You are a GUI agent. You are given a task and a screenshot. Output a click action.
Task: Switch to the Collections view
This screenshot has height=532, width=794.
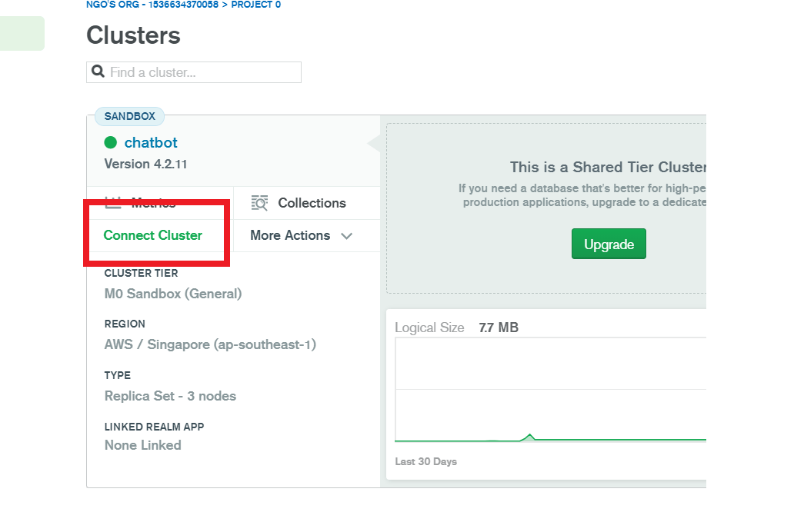311,203
